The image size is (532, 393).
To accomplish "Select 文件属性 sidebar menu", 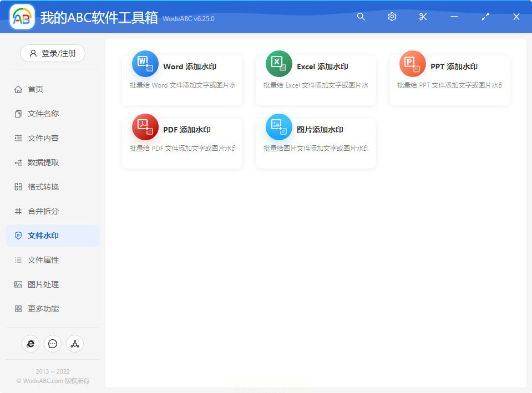I will coord(53,260).
